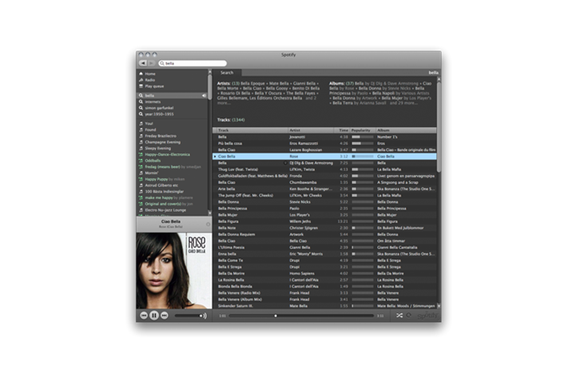588x366 pixels.
Task: Open the 'Eros Ramazzotti' artist in the track list
Action: click(x=304, y=144)
